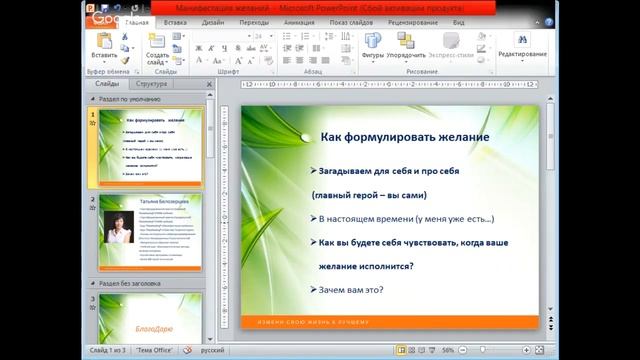Viewport: 640px width, 360px height.
Task: Switch to the Вставка ribbon tab
Action: click(175, 22)
